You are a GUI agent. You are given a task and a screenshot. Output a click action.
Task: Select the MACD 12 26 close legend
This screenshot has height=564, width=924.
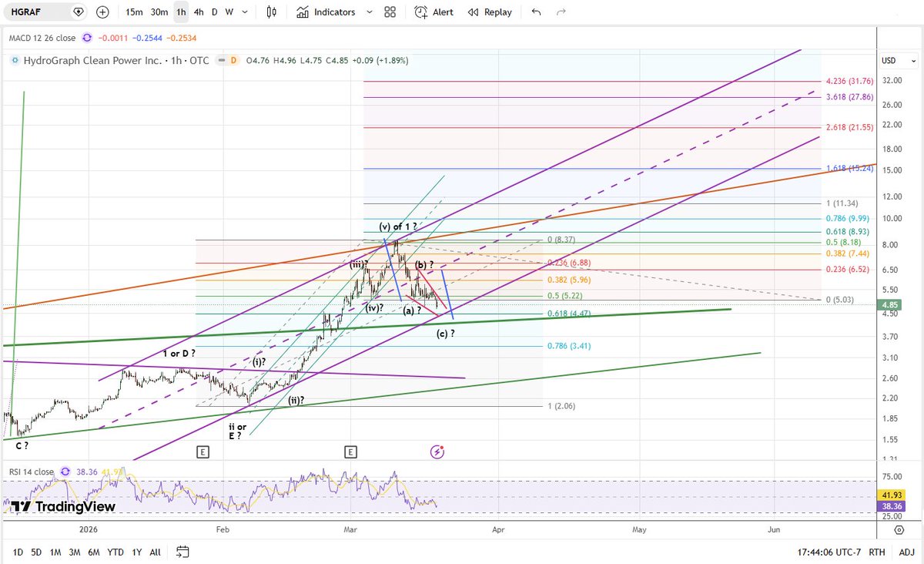(42, 37)
